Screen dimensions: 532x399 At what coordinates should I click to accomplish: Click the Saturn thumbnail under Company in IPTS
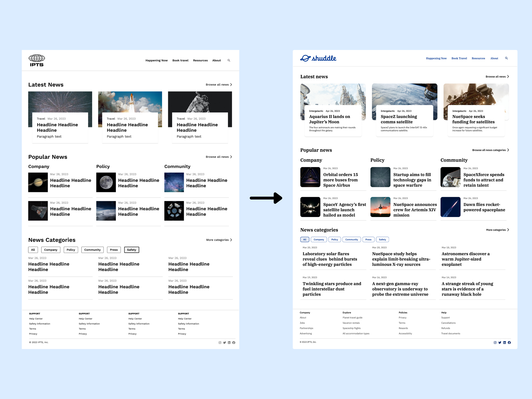pos(38,182)
